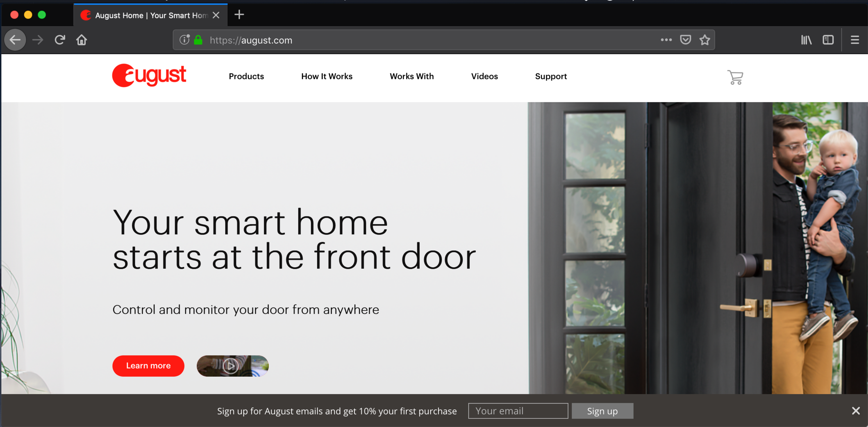Navigate back to the previous page
The height and width of the screenshot is (427, 868).
15,40
